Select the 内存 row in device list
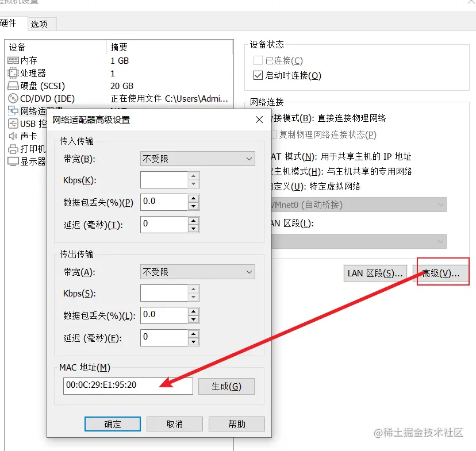The image size is (476, 451). coord(120,61)
